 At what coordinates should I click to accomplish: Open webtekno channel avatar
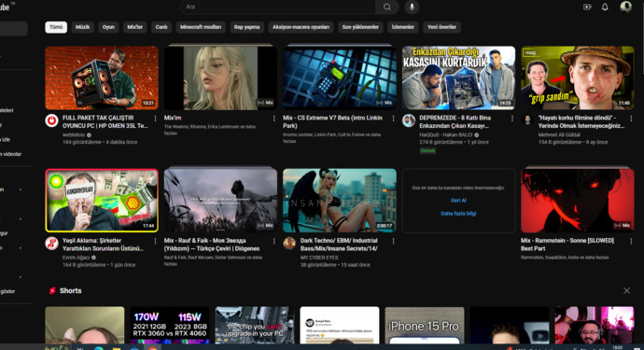tap(51, 120)
